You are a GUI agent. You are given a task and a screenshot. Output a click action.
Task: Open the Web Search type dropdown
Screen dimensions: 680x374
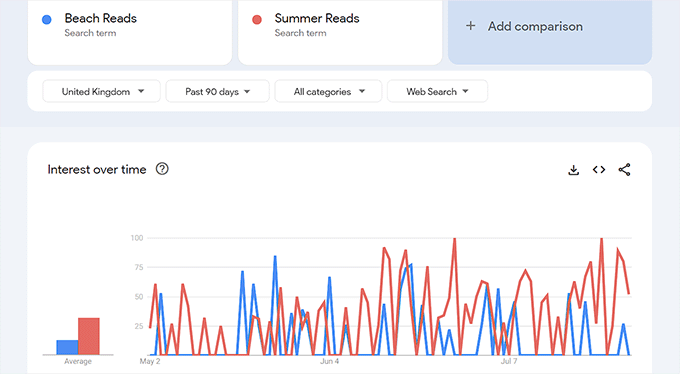[x=437, y=91]
